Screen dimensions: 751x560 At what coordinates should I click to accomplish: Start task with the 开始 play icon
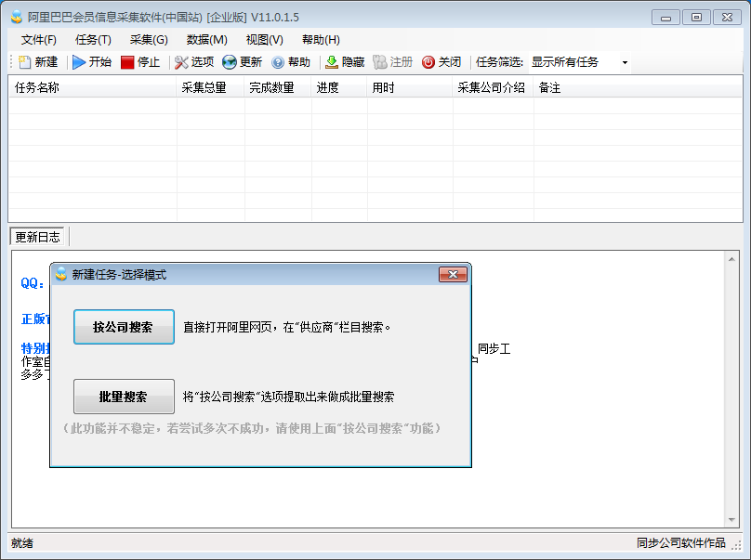(x=79, y=62)
